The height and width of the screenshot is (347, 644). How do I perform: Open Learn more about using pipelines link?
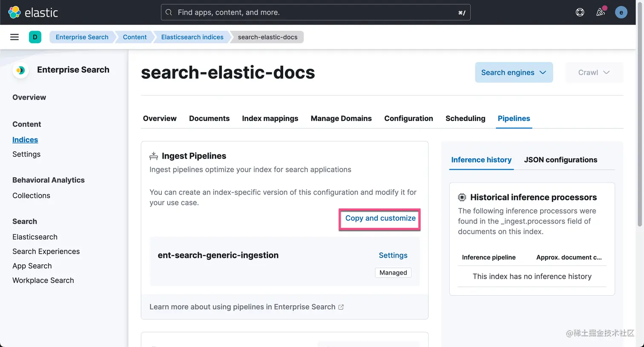tap(246, 307)
